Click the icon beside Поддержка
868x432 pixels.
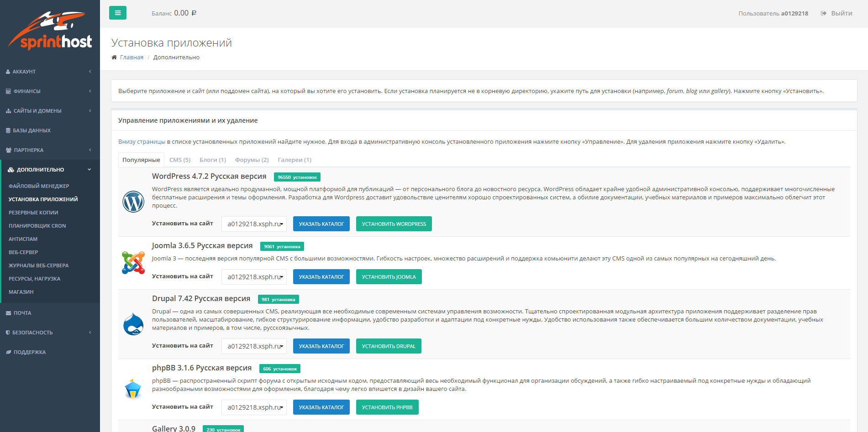click(x=9, y=352)
